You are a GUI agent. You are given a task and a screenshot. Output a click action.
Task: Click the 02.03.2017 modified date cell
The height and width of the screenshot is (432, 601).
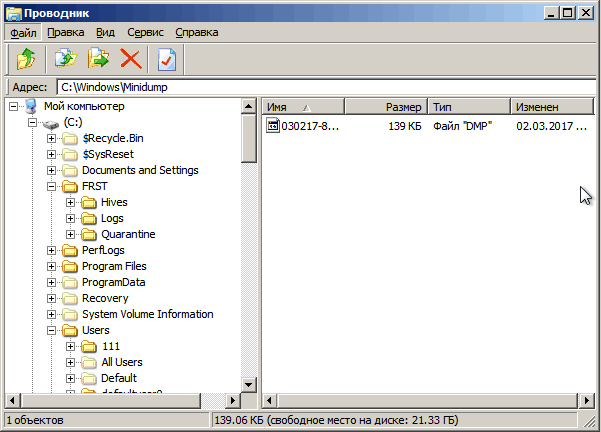click(x=551, y=126)
